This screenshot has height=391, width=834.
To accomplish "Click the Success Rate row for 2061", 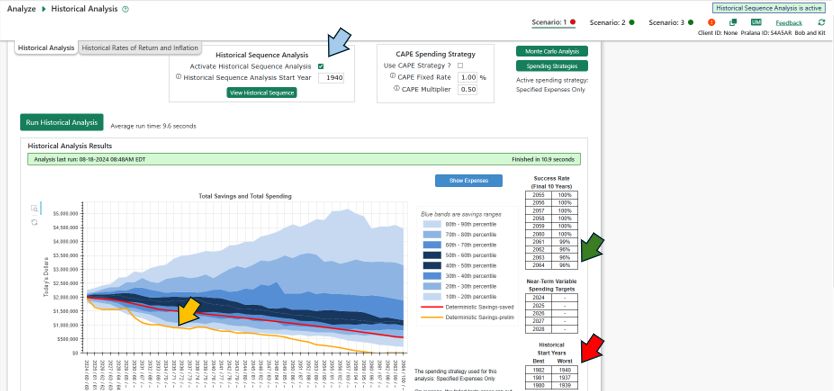I will 551,241.
